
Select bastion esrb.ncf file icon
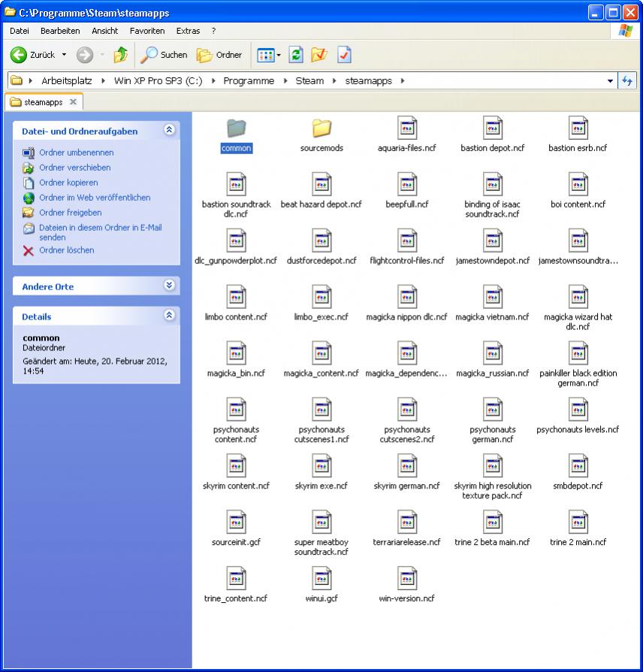pos(578,128)
